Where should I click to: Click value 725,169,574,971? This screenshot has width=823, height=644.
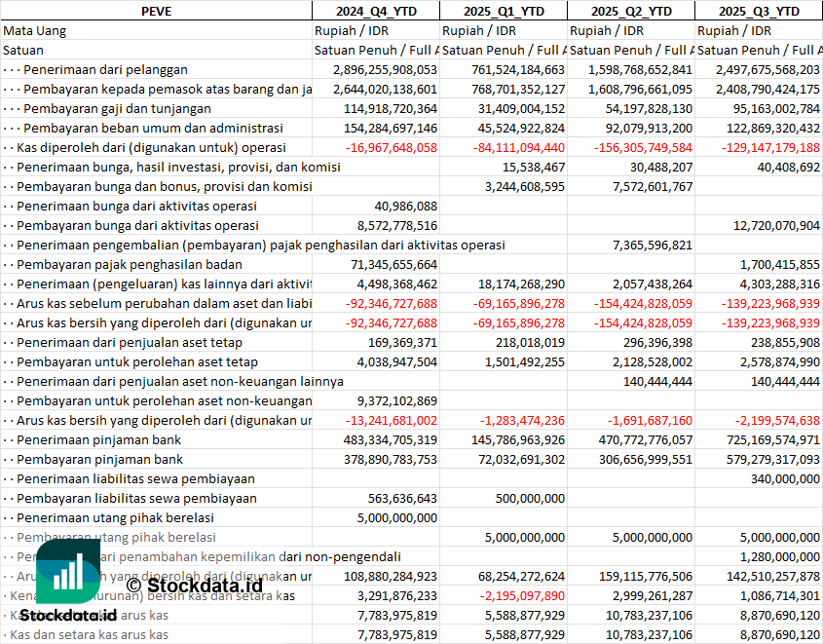point(772,439)
